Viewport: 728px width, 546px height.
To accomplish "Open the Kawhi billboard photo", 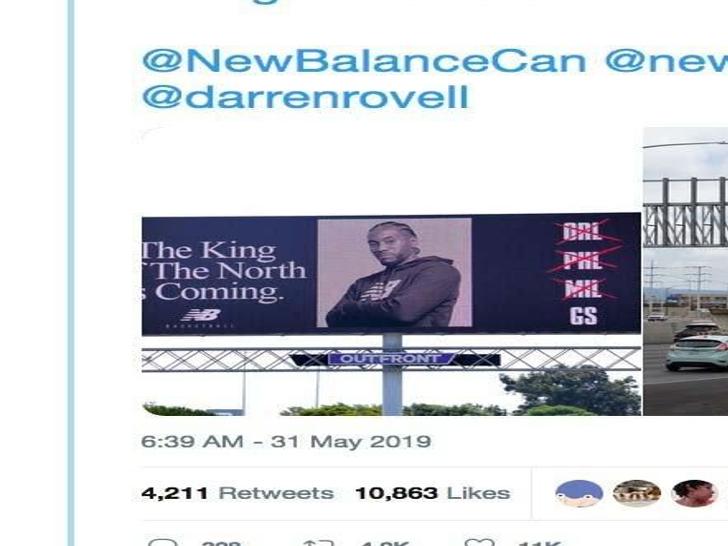I will [x=391, y=315].
